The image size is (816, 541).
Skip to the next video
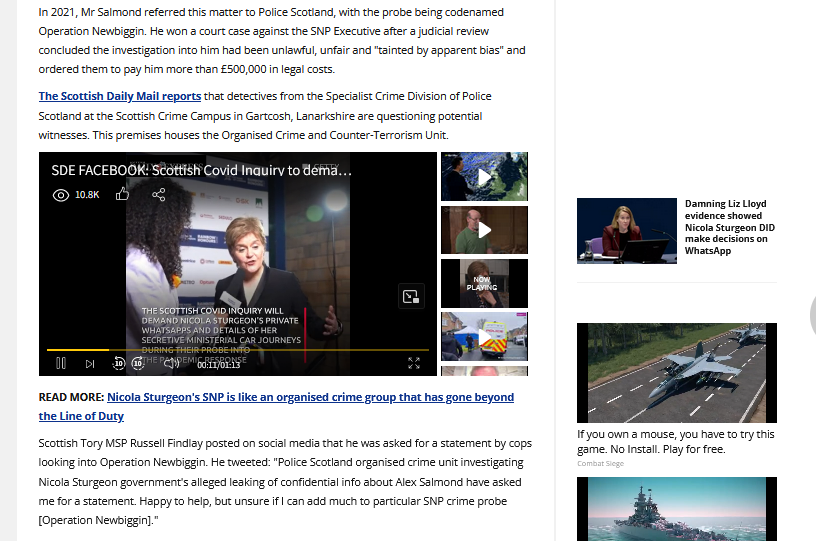(x=90, y=364)
